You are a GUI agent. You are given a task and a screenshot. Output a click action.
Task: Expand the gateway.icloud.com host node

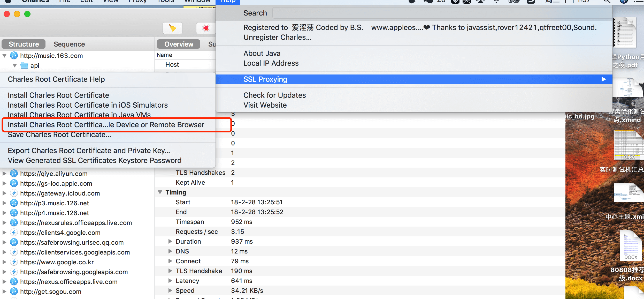click(4, 193)
